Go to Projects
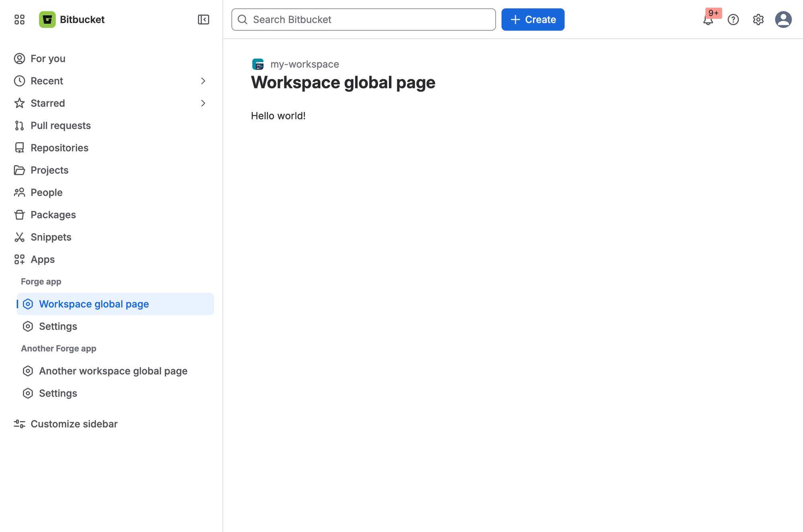This screenshot has height=532, width=803. pos(111,170)
